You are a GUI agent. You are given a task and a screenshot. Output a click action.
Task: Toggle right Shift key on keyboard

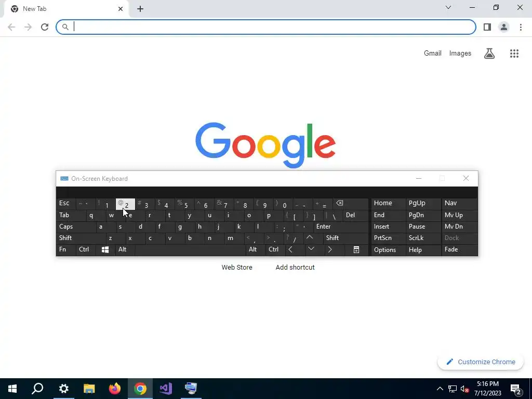[x=345, y=238]
